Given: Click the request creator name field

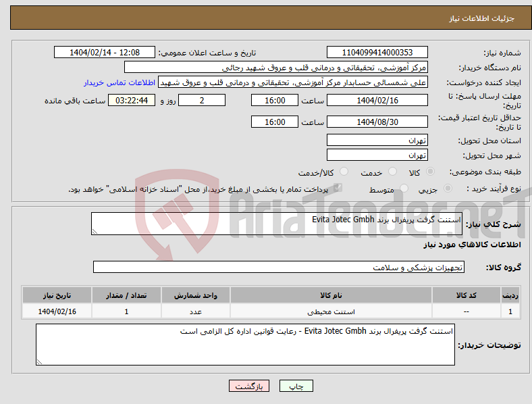Looking at the screenshot, I should coord(293,82).
